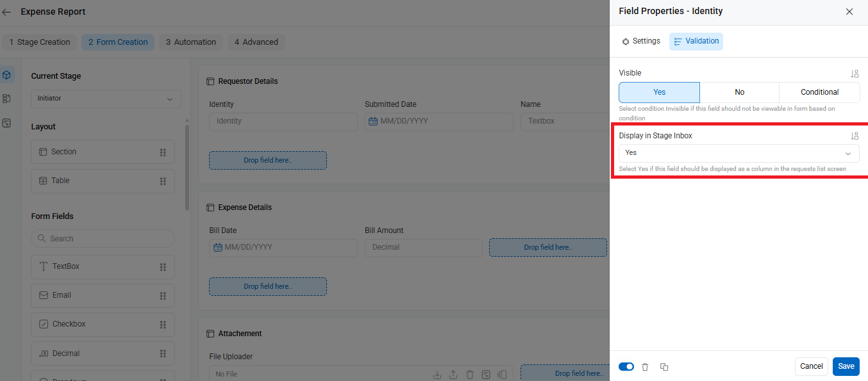Click the Save button
868x381 pixels.
pos(846,366)
